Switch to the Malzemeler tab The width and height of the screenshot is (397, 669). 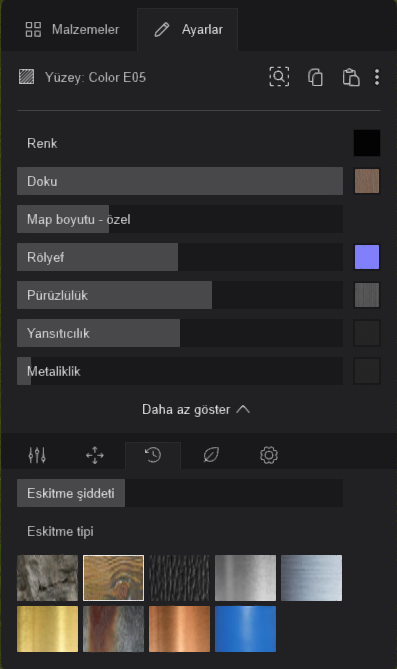coord(72,29)
